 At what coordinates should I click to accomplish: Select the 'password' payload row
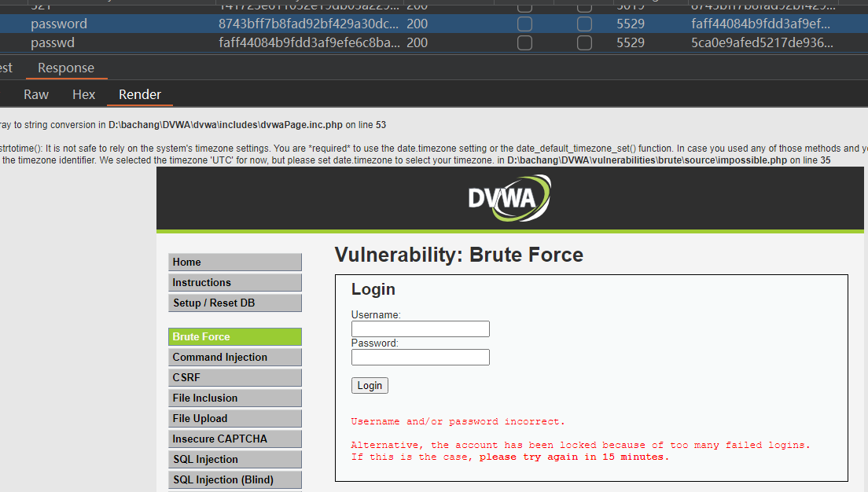click(434, 24)
